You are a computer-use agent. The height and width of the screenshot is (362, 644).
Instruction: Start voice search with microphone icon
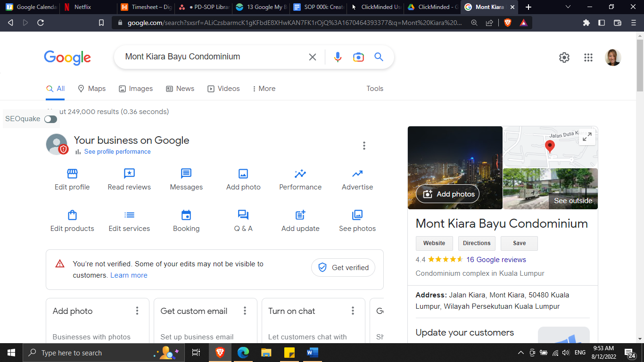coord(338,57)
